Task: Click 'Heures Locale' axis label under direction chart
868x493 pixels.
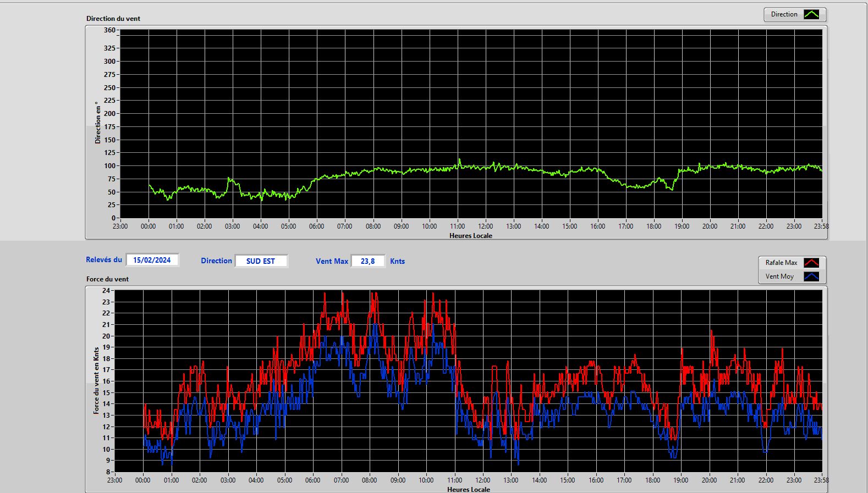Action: (471, 236)
